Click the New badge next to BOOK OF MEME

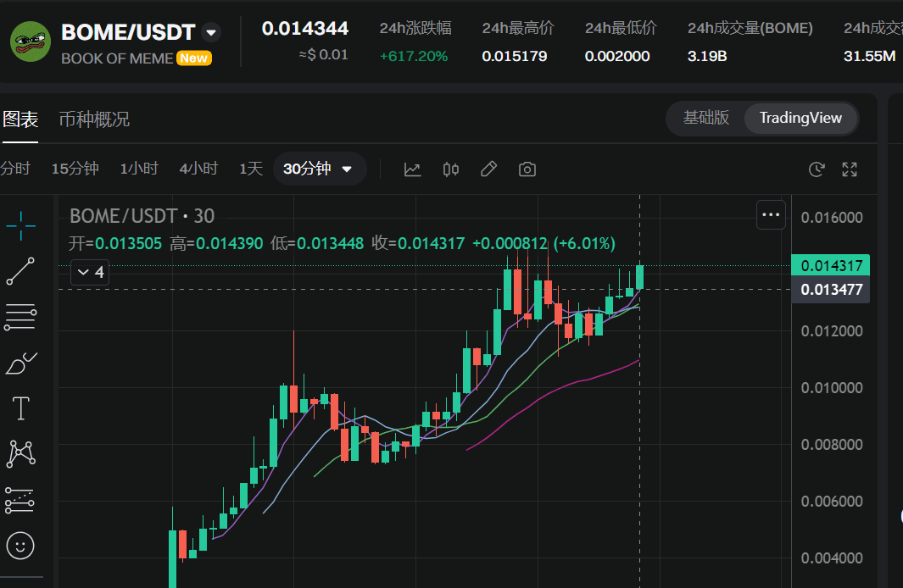click(x=193, y=58)
